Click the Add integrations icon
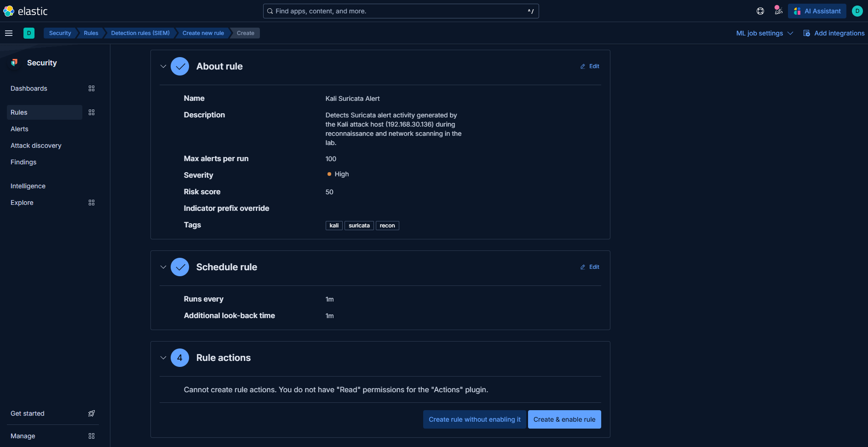Viewport: 868px width, 447px height. point(807,33)
